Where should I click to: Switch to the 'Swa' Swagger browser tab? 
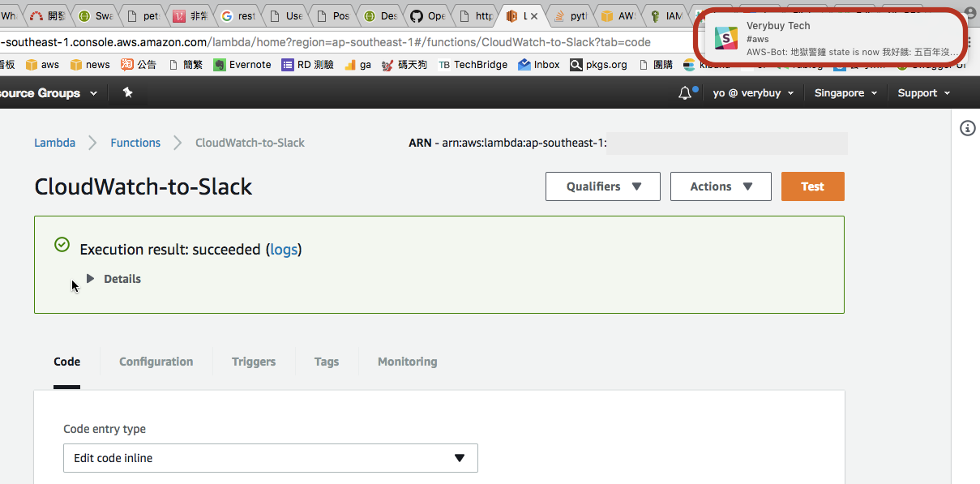coord(96,16)
